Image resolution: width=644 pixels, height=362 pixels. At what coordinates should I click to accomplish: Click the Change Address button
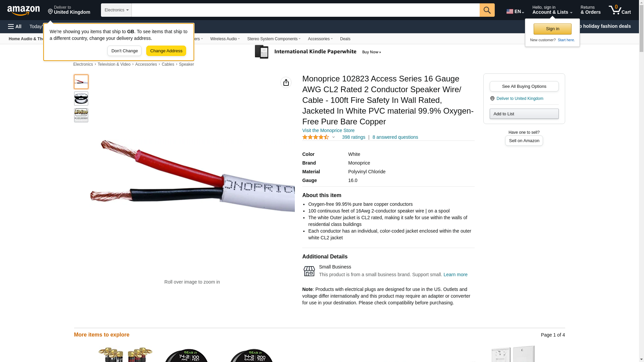coord(166,51)
